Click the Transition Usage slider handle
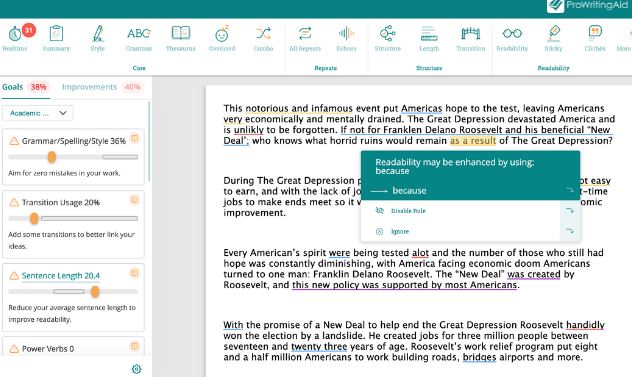This screenshot has height=377, width=632. point(34,218)
